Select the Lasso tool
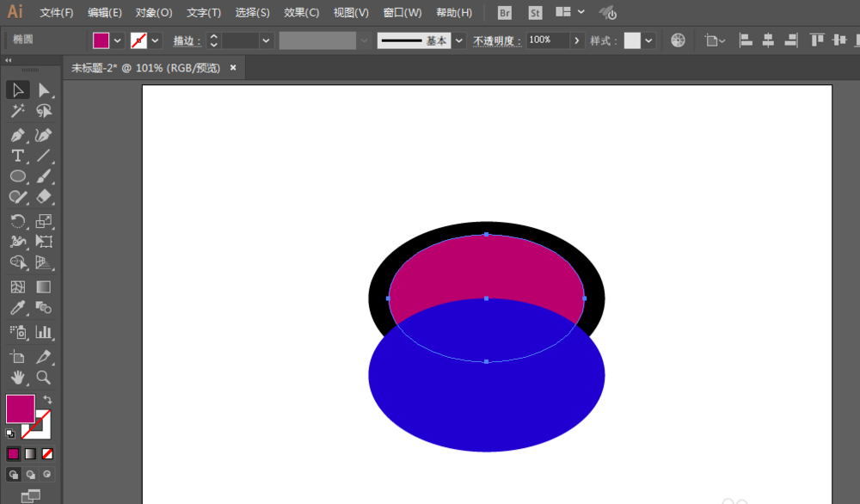The image size is (860, 504). point(43,111)
